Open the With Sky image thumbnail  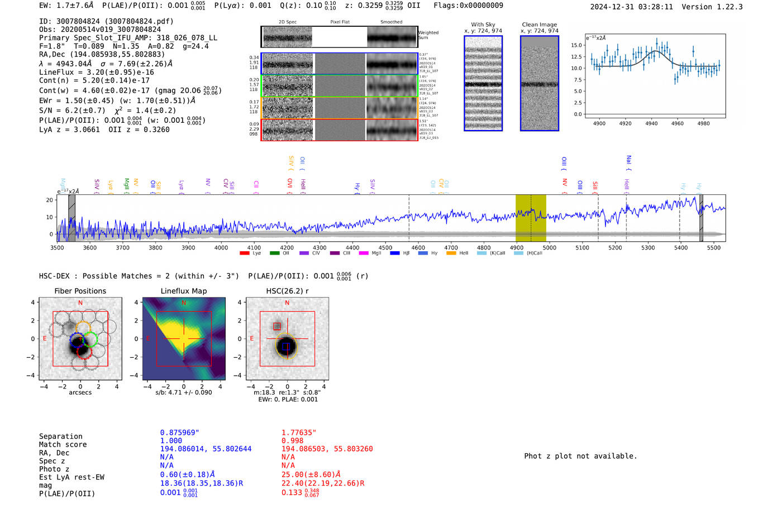coord(483,83)
